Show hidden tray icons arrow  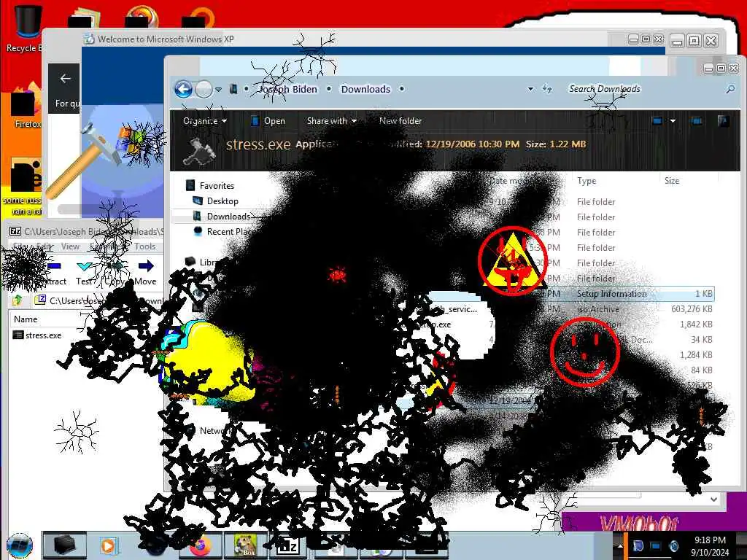[620, 545]
